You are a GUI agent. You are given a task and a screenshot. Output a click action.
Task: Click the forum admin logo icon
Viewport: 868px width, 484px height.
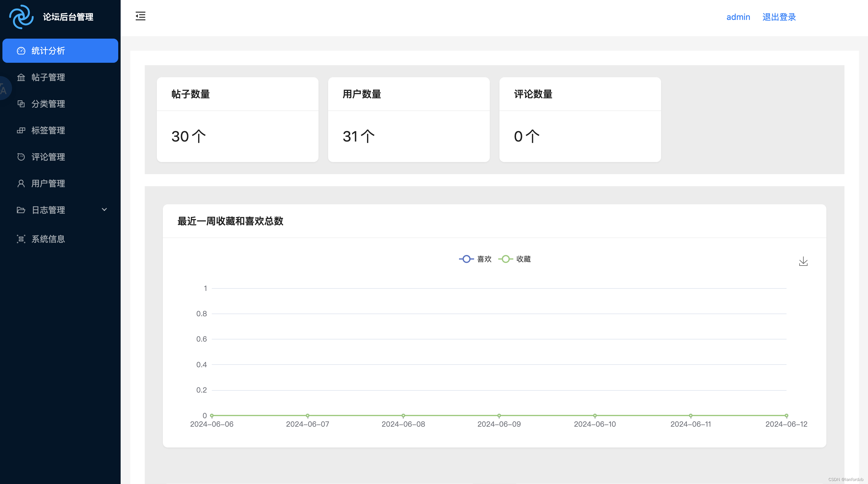point(21,17)
